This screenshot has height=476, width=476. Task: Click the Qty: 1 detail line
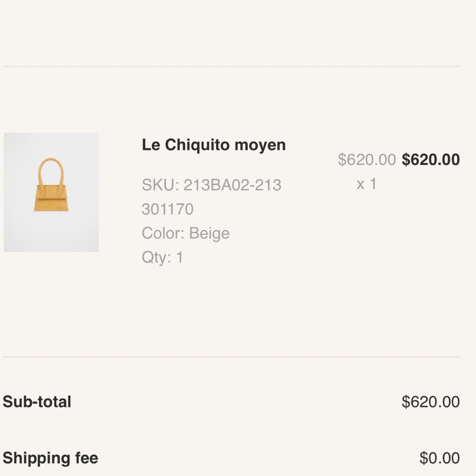(162, 258)
